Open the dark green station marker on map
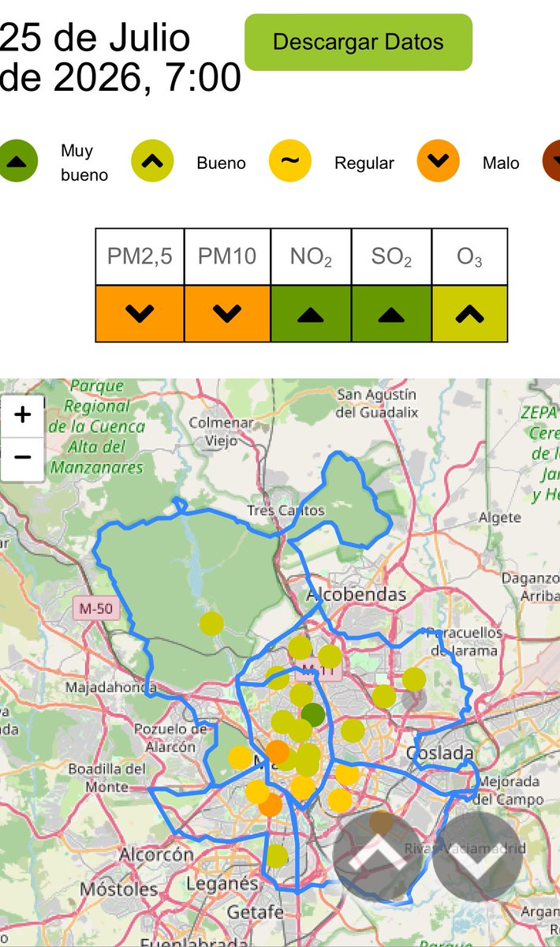 (x=313, y=714)
